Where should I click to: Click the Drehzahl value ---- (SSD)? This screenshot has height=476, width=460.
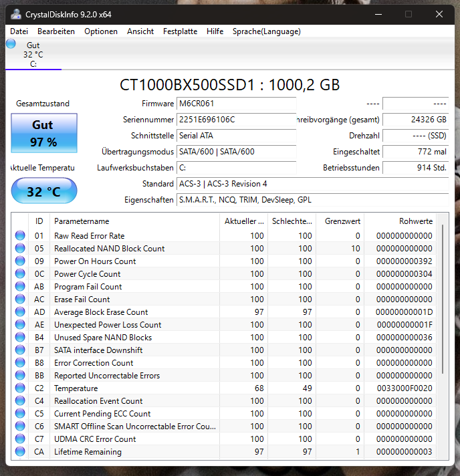click(415, 136)
